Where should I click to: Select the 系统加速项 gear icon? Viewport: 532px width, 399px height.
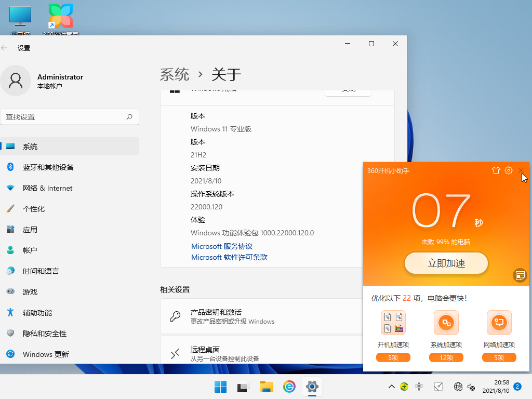[446, 322]
